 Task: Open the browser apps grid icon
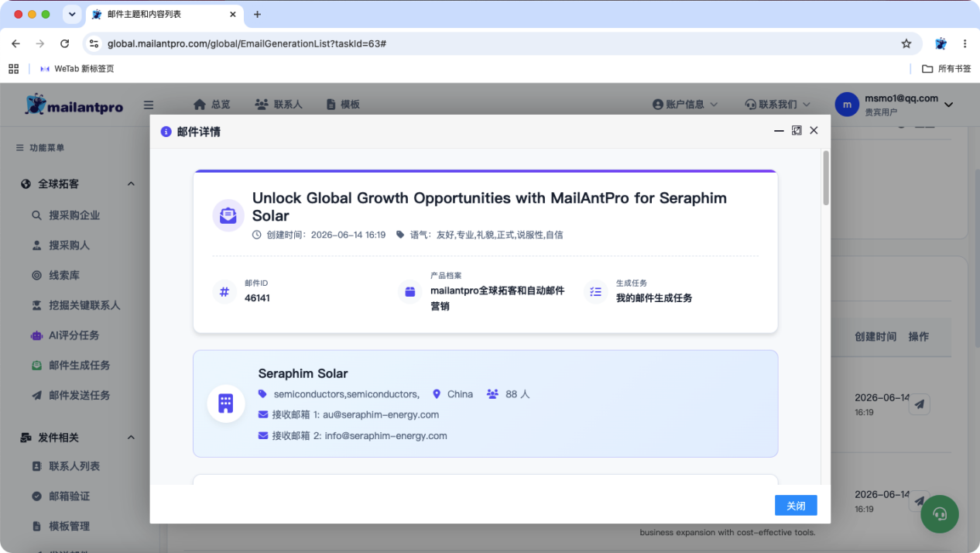(13, 69)
